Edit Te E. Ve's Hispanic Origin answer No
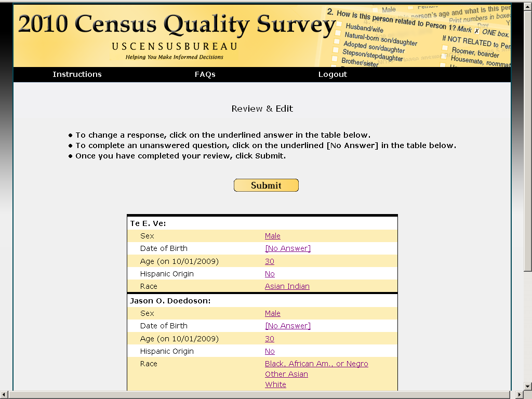This screenshot has width=532, height=399. point(270,274)
